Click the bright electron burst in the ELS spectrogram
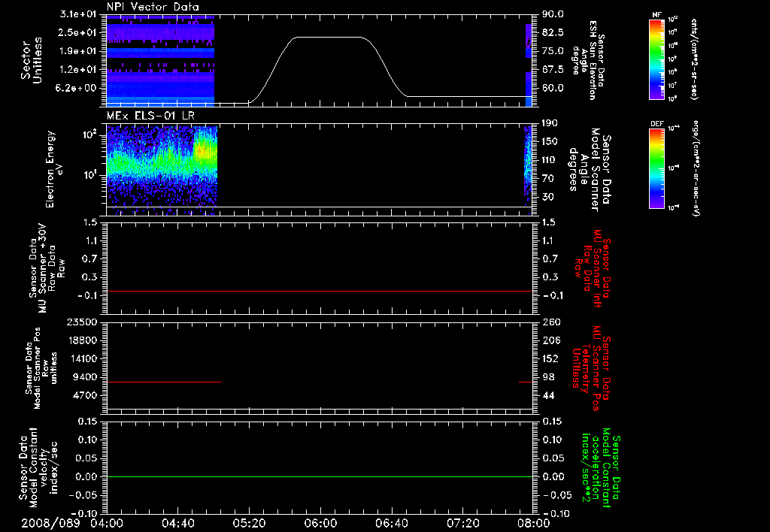The height and width of the screenshot is (532, 770). coord(205,150)
